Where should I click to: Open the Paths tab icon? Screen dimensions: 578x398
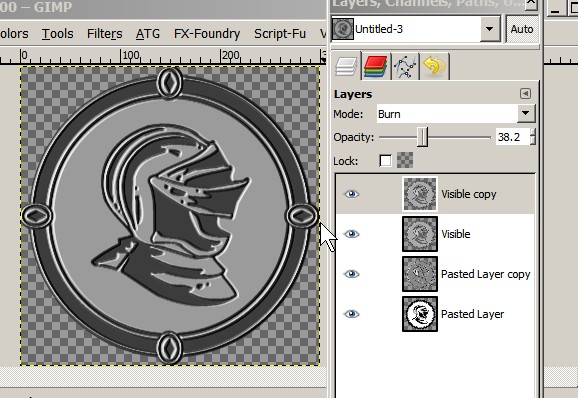[x=405, y=66]
